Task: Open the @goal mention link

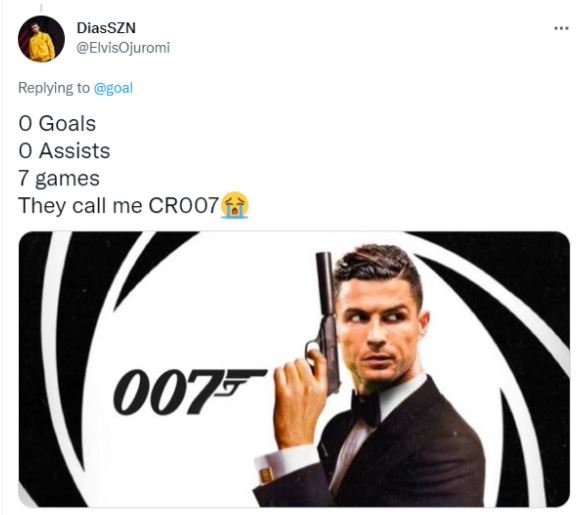Action: point(113,88)
